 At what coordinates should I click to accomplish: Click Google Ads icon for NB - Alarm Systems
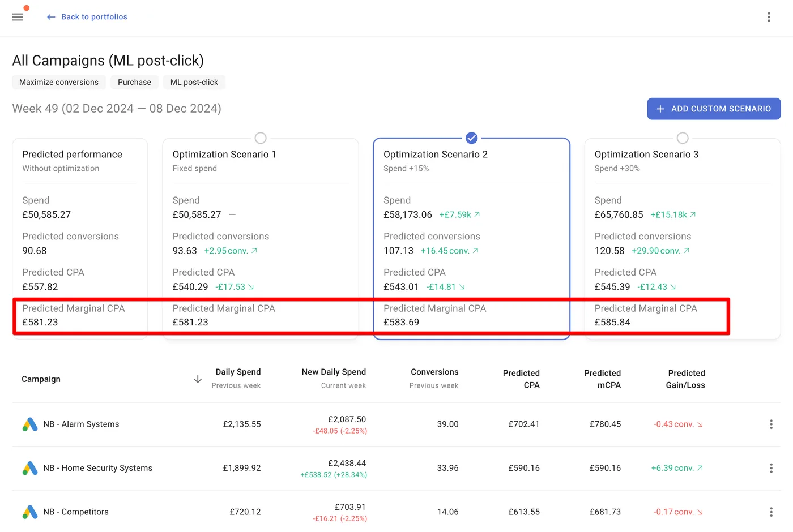[30, 424]
